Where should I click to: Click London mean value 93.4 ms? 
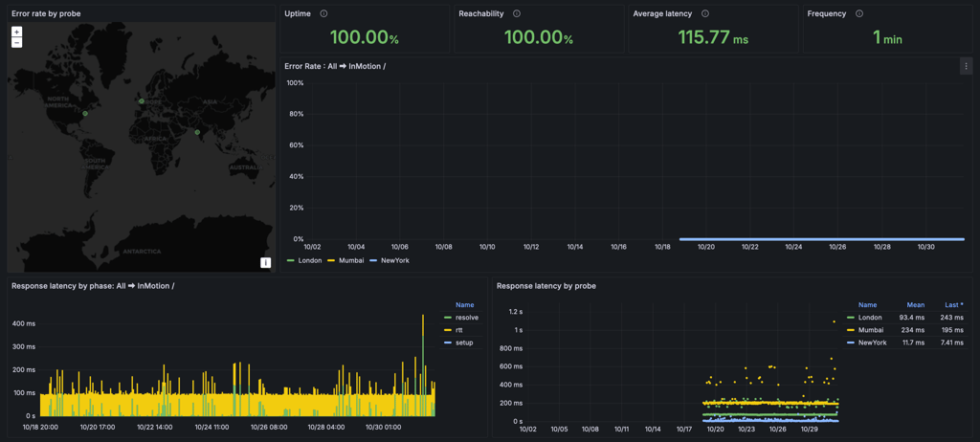913,318
